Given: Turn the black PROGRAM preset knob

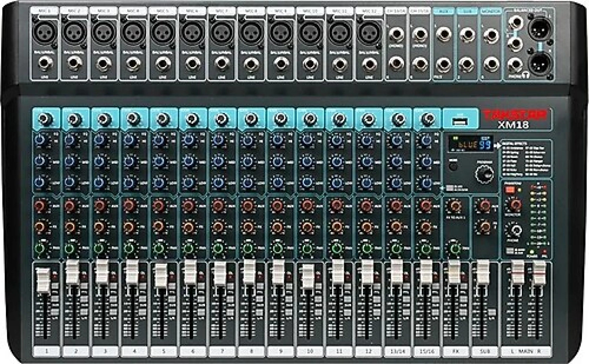Looking at the screenshot, I should click(x=484, y=174).
